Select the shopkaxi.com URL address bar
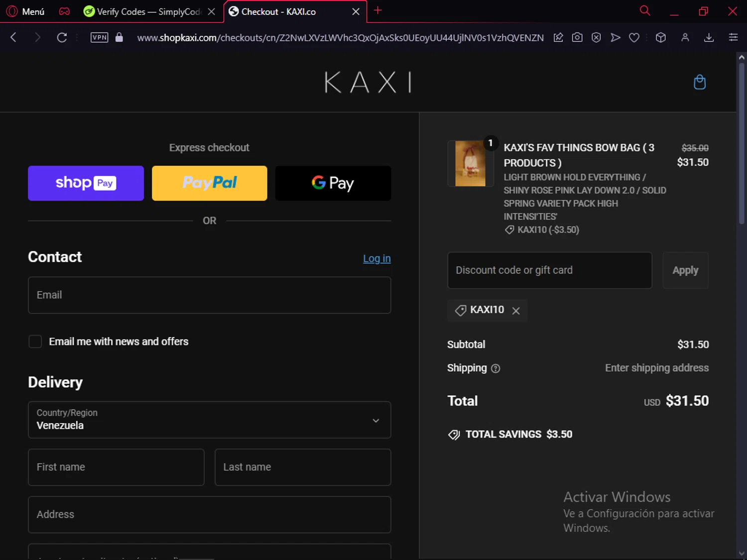Screen dimensions: 747x560 click(x=340, y=38)
